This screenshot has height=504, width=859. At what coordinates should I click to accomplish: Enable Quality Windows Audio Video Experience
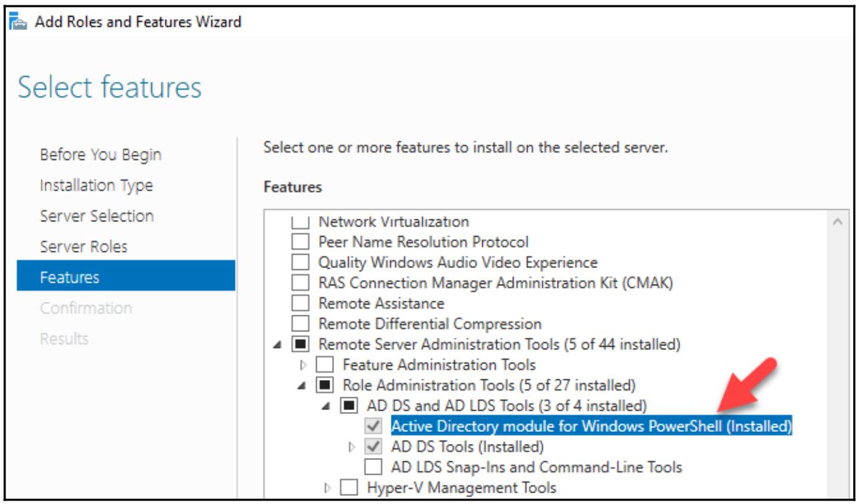click(301, 263)
